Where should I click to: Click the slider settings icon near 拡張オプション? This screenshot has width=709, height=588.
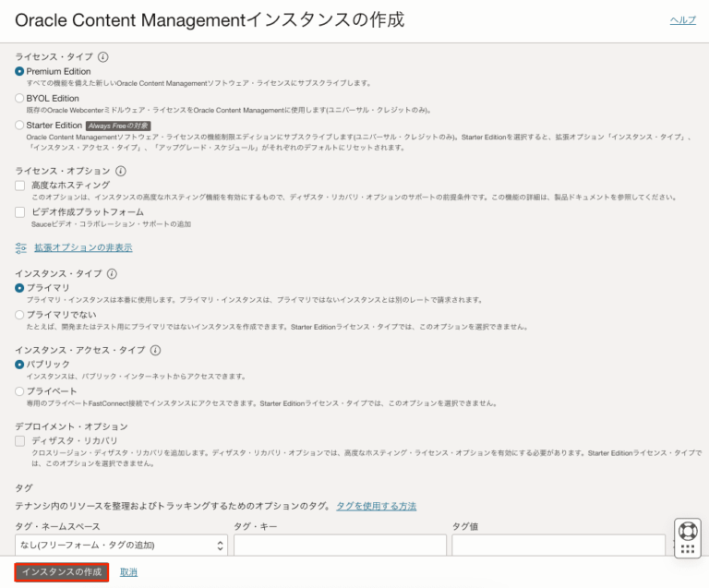tap(21, 248)
